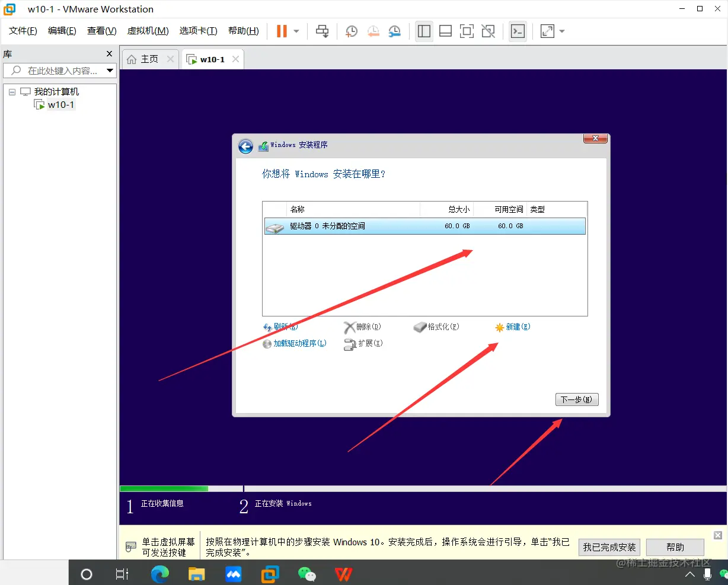The image size is (728, 585).
Task: Open WPS Office from the taskbar
Action: point(344,574)
